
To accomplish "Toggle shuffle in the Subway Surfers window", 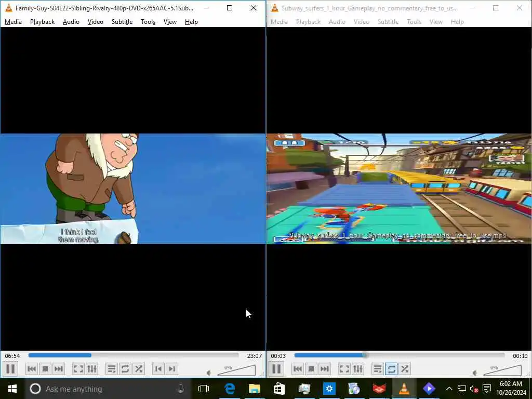I will click(405, 369).
